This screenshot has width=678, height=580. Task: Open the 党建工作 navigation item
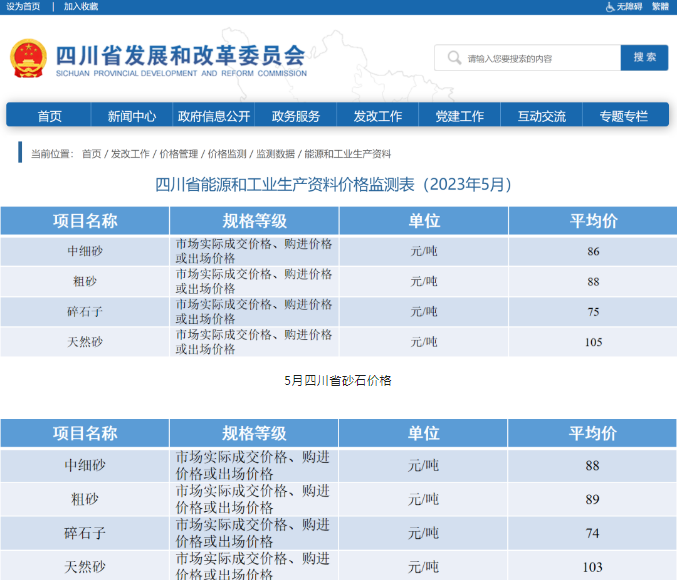coord(459,116)
